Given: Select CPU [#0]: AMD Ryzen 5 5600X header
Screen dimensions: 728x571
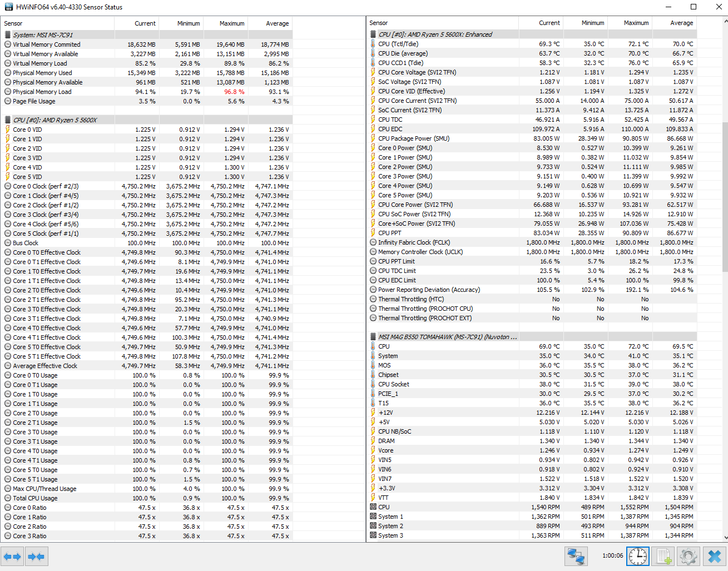Looking at the screenshot, I should (x=147, y=120).
